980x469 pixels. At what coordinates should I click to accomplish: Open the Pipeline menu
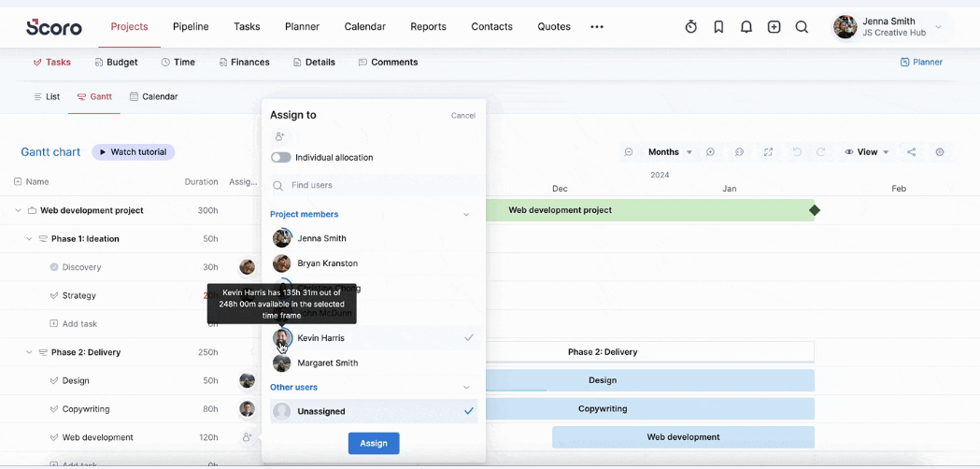[x=191, y=27]
